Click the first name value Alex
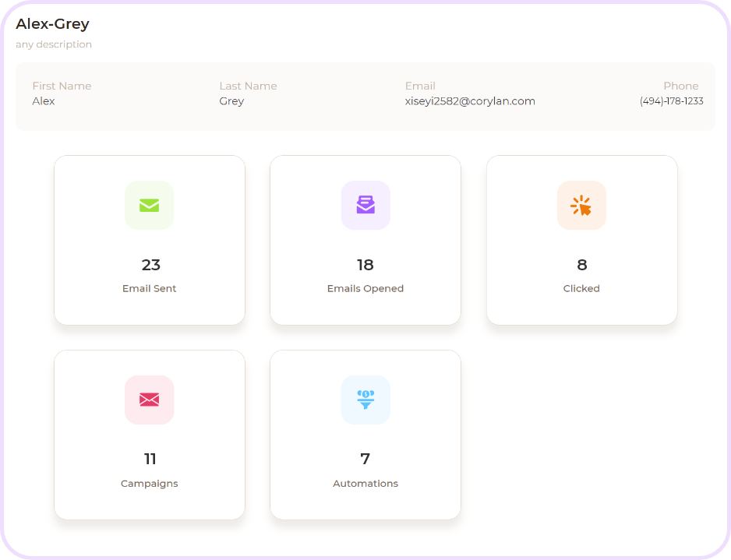Image resolution: width=731 pixels, height=560 pixels. pyautogui.click(x=44, y=101)
